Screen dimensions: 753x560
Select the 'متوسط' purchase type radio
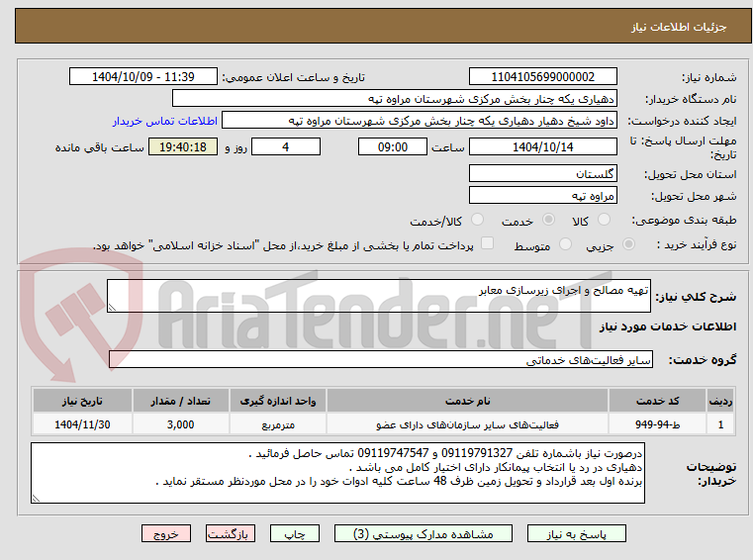click(566, 244)
